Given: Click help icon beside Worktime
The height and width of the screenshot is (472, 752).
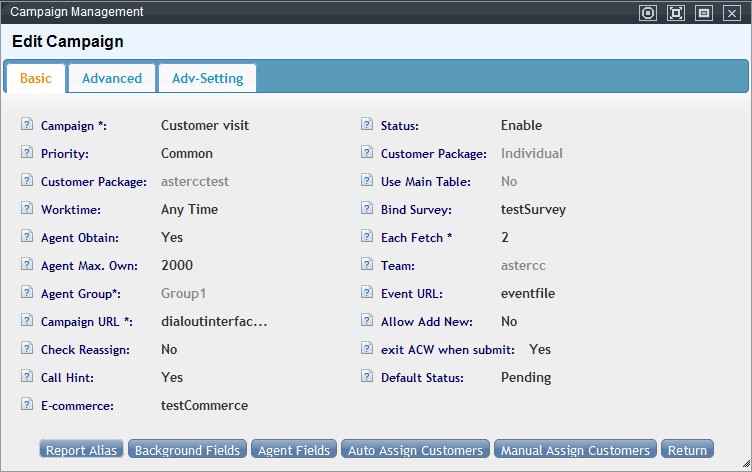Looking at the screenshot, I should tap(26, 210).
